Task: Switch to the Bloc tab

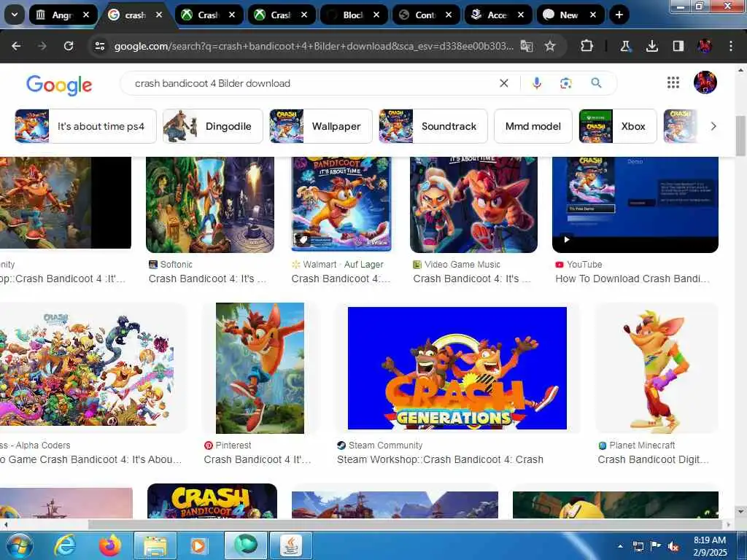Action: tap(355, 15)
